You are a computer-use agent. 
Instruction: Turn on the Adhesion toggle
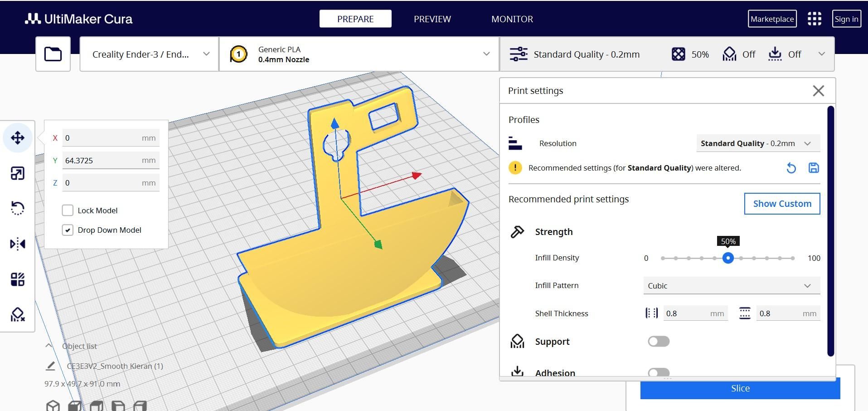click(x=659, y=372)
